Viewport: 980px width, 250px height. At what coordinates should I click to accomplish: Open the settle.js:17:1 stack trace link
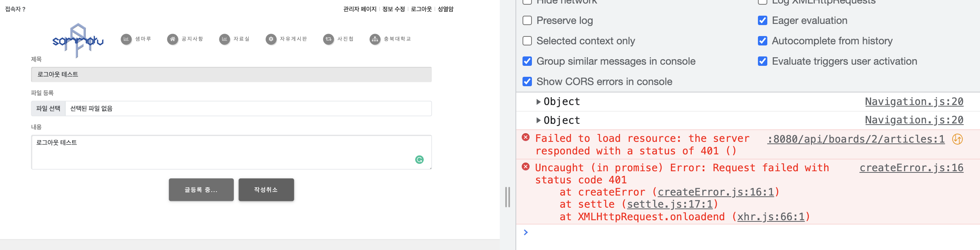(670, 204)
